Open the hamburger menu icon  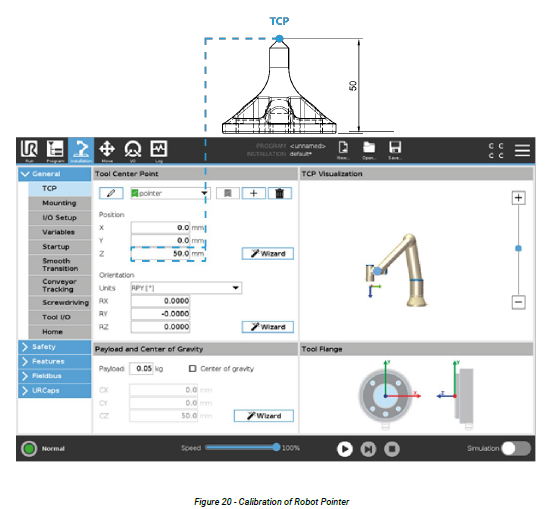522,150
